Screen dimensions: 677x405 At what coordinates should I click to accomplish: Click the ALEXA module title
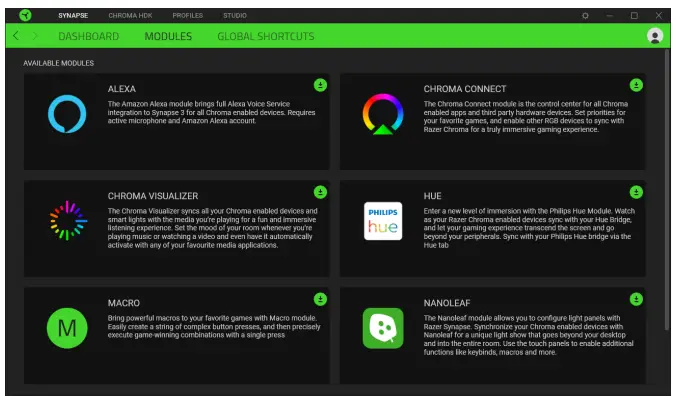(x=122, y=89)
